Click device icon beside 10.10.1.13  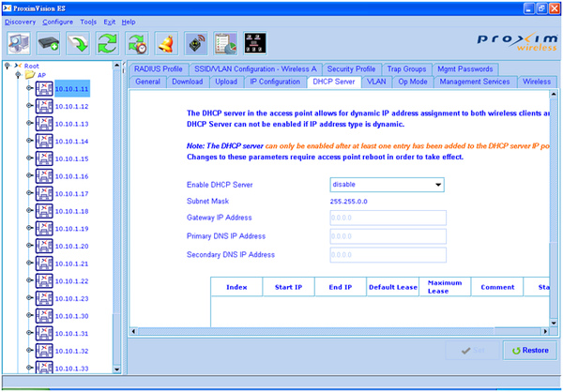click(x=44, y=124)
